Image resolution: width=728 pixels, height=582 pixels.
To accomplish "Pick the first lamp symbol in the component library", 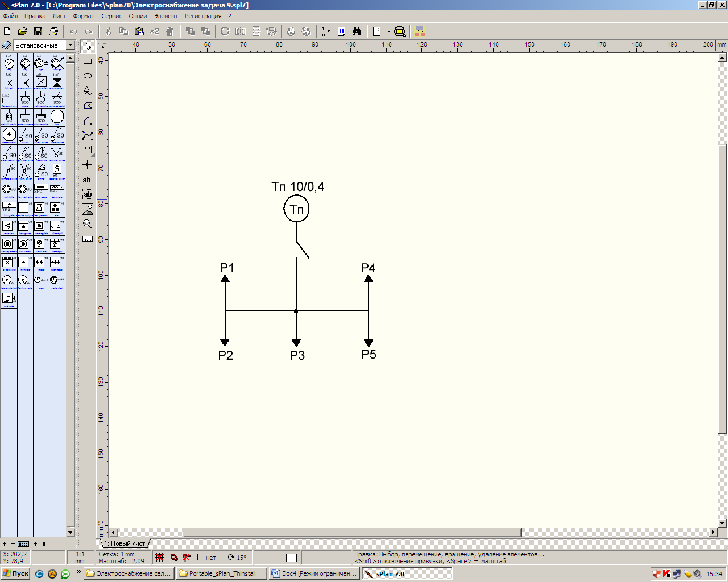I will pyautogui.click(x=9, y=63).
